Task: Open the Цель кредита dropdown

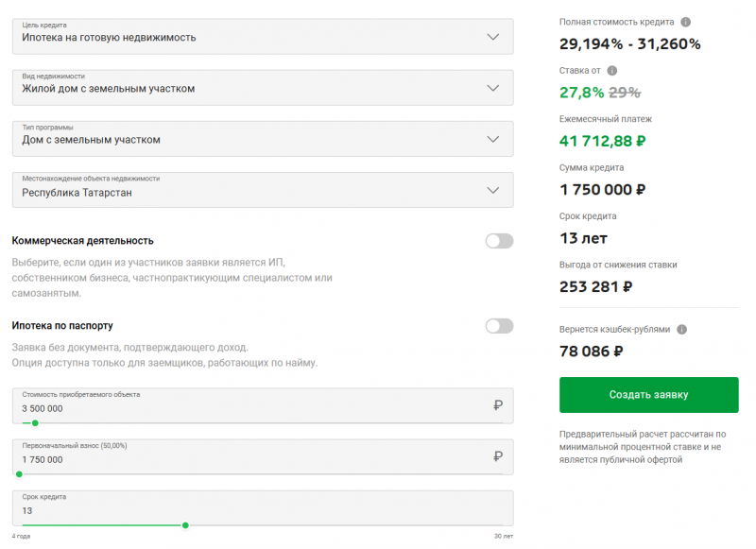Action: (x=263, y=37)
